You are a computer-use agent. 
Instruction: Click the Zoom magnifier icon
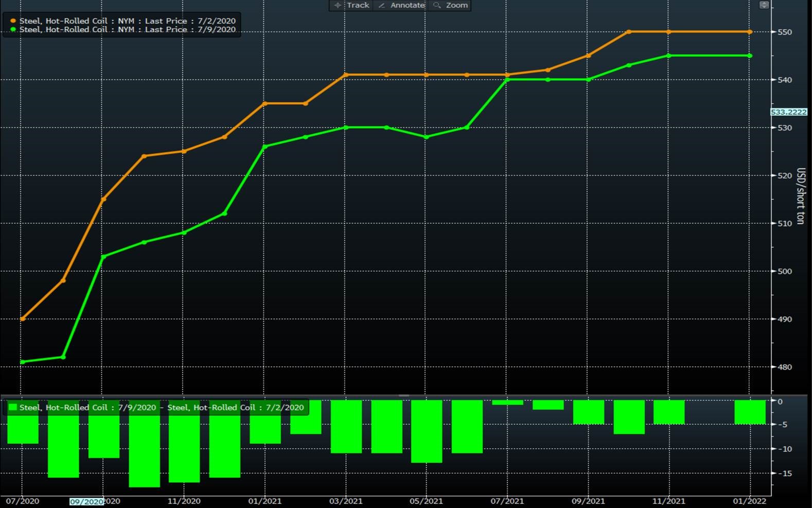[x=437, y=5]
